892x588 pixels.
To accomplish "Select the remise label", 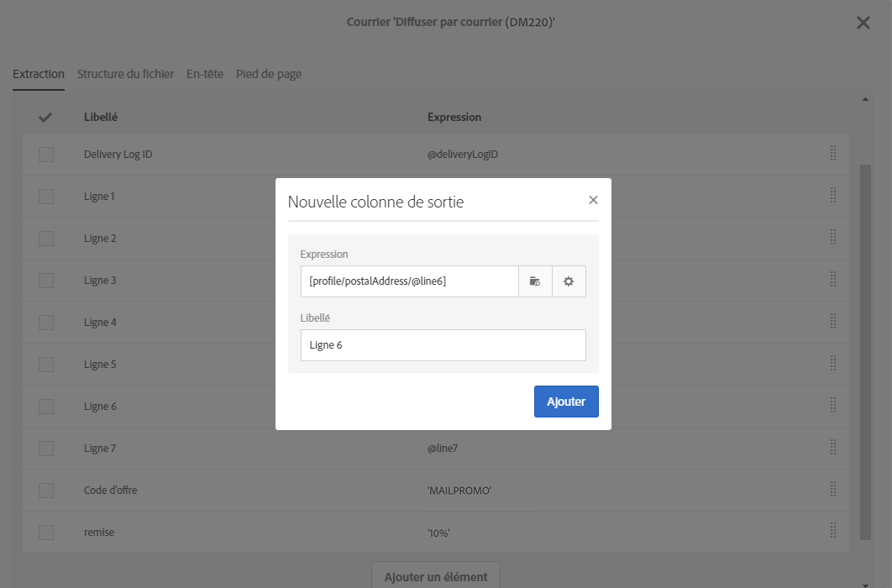I will click(99, 533).
